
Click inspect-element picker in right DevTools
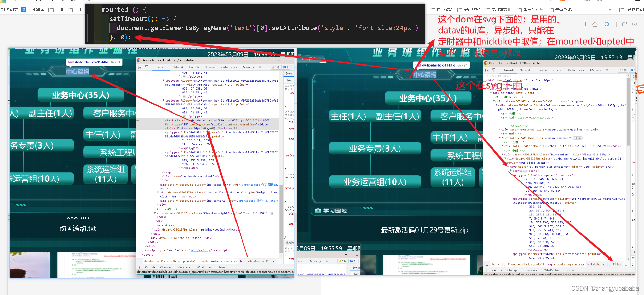pos(487,70)
